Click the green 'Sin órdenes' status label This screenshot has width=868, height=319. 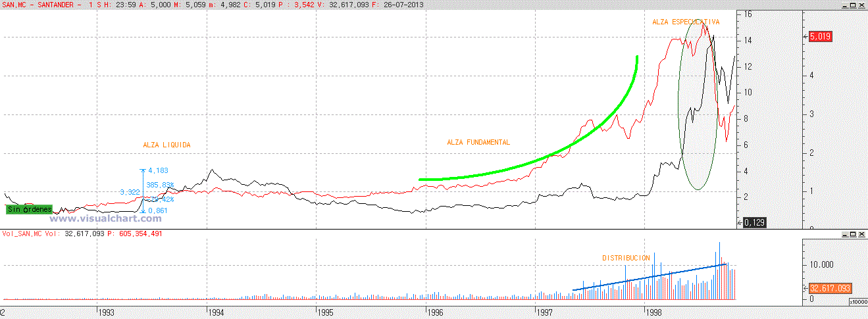[x=29, y=209]
